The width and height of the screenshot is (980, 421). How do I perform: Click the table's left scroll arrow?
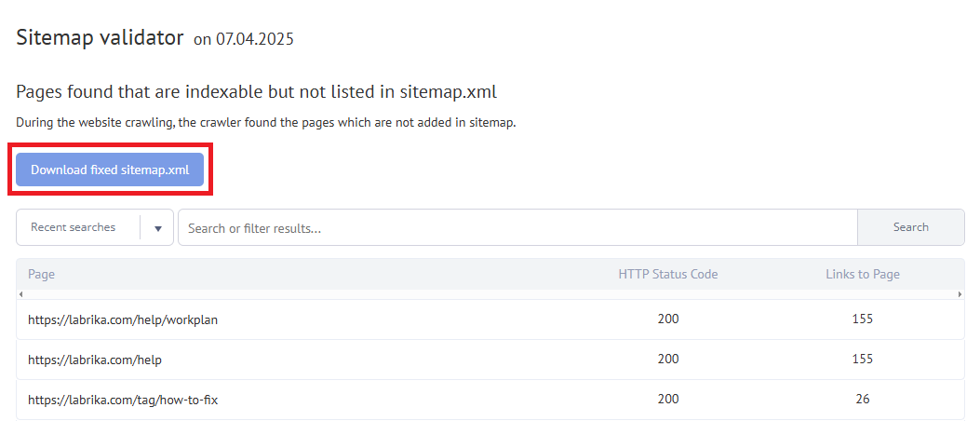[x=20, y=294]
